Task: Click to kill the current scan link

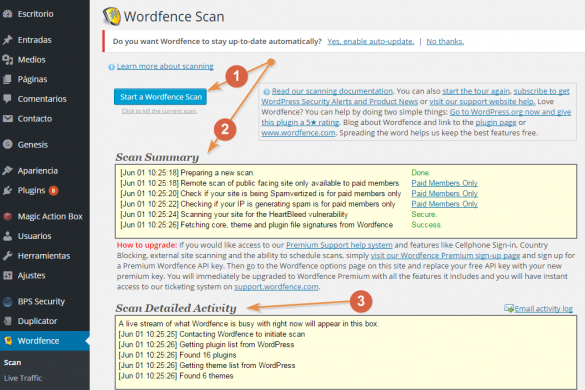Action: coord(159,111)
